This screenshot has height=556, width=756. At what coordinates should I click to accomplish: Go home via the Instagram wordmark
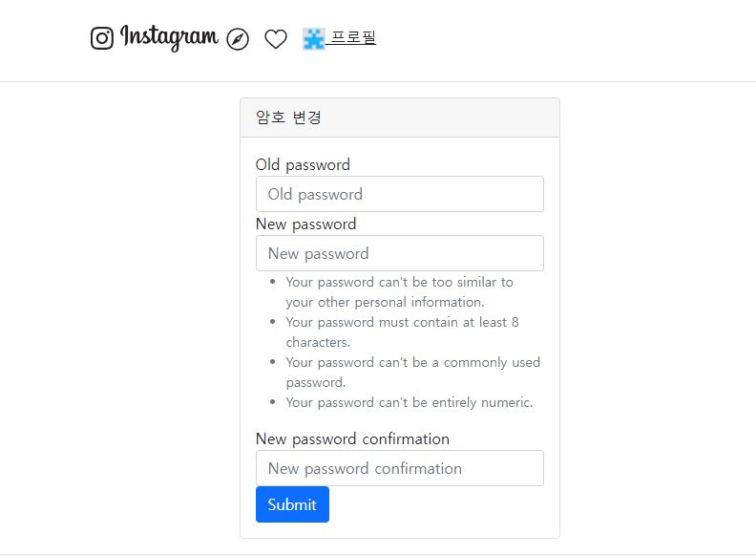click(x=169, y=37)
